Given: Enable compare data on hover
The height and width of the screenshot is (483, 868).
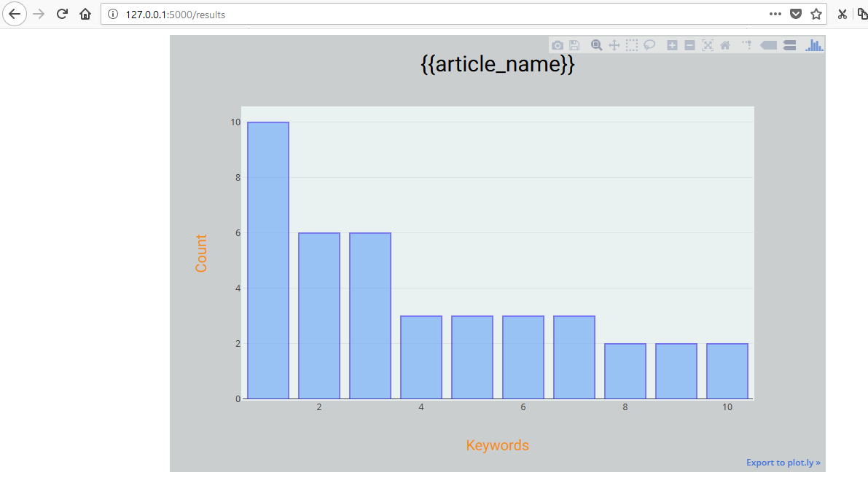Looking at the screenshot, I should tap(789, 45).
